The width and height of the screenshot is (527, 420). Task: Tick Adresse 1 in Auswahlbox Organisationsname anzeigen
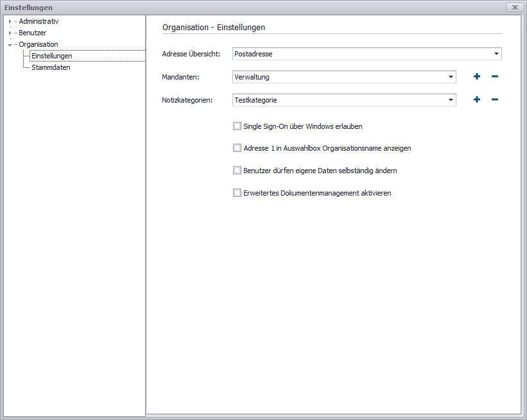point(237,148)
